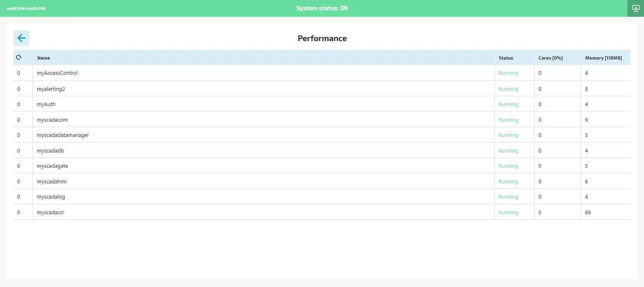Screen dimensions: 644x287
Task: Select the myscadacom process name
Action: tap(52, 120)
